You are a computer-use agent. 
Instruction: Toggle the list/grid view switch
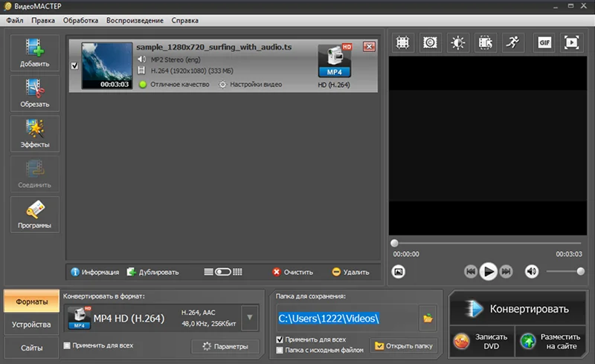[222, 272]
